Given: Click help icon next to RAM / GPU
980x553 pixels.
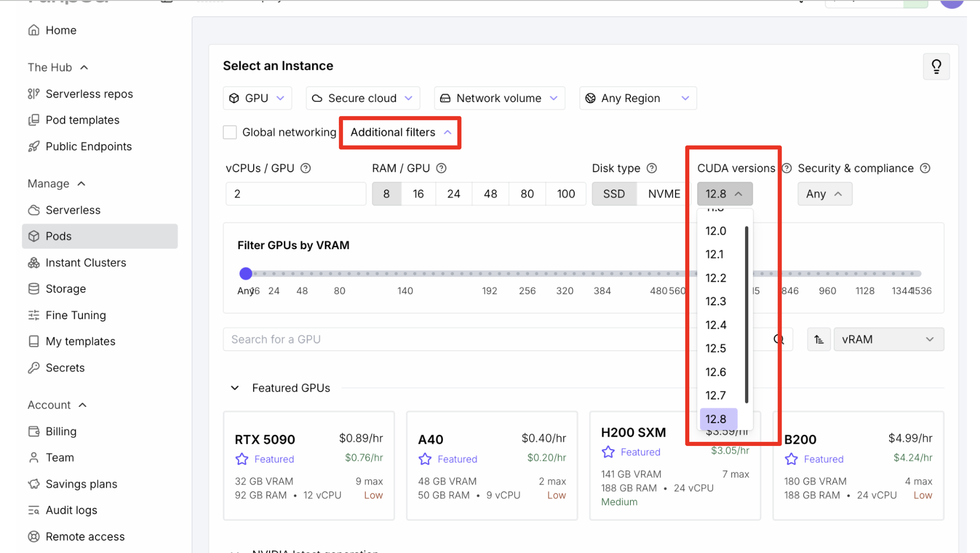Looking at the screenshot, I should click(x=441, y=168).
